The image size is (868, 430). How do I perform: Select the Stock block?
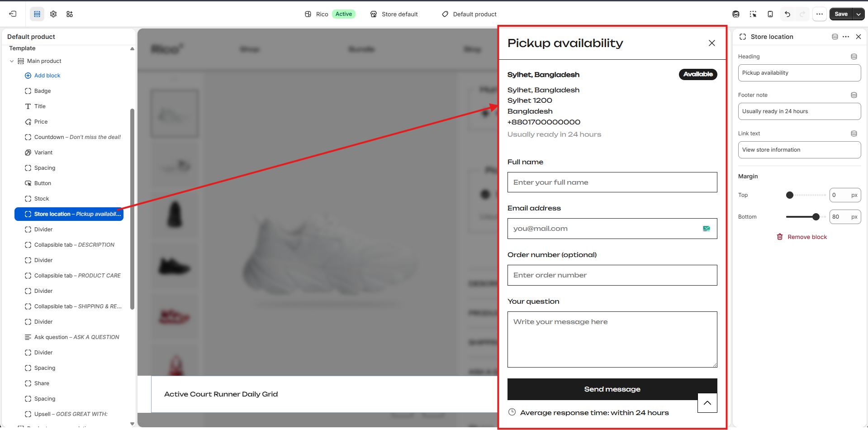69,199
